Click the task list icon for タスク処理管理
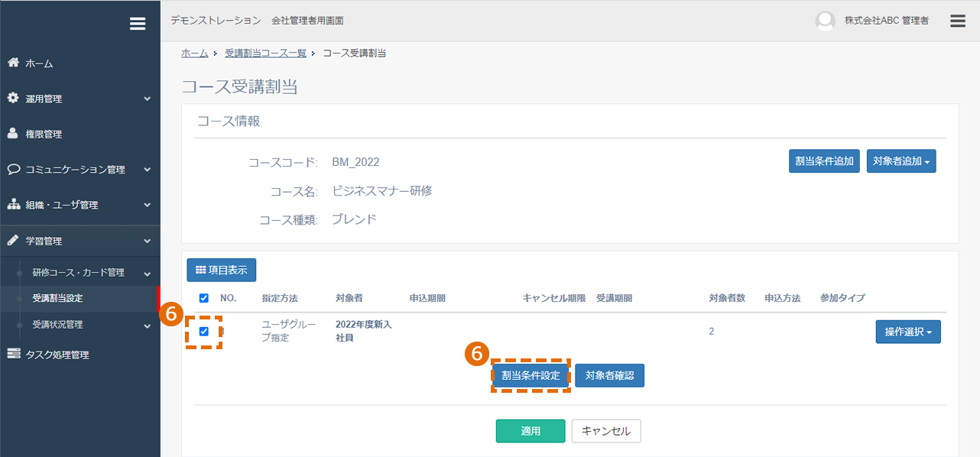 13,355
